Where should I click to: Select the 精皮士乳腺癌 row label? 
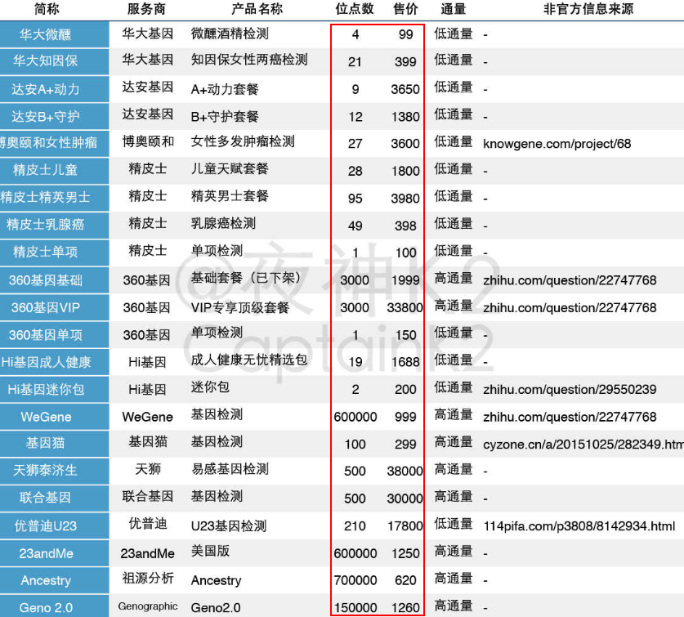pos(55,225)
